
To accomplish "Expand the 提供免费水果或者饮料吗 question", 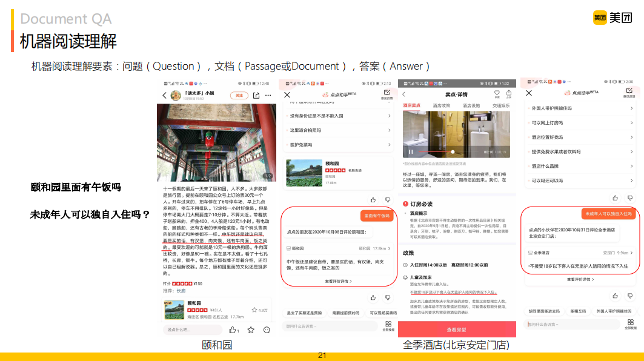I will coord(580,151).
